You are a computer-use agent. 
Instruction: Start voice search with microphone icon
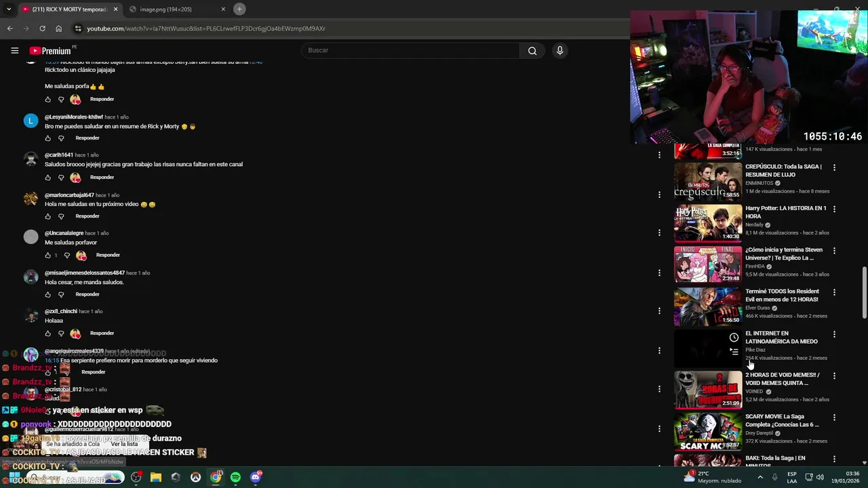point(559,50)
